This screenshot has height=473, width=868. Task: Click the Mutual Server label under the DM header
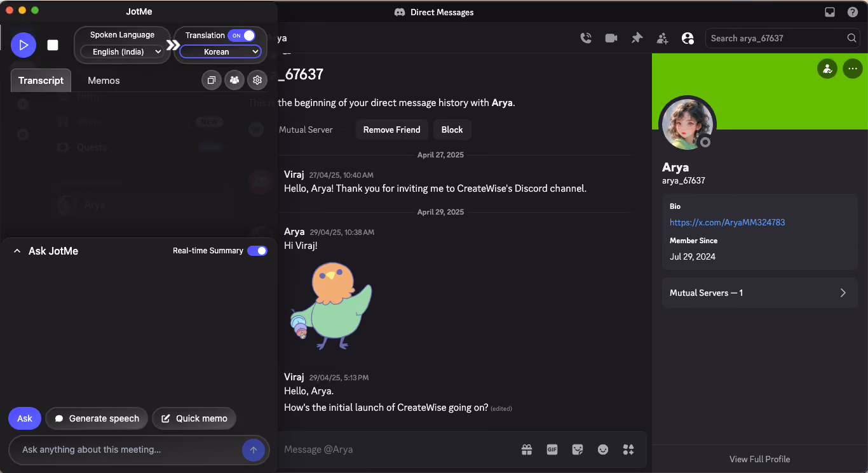coord(306,130)
